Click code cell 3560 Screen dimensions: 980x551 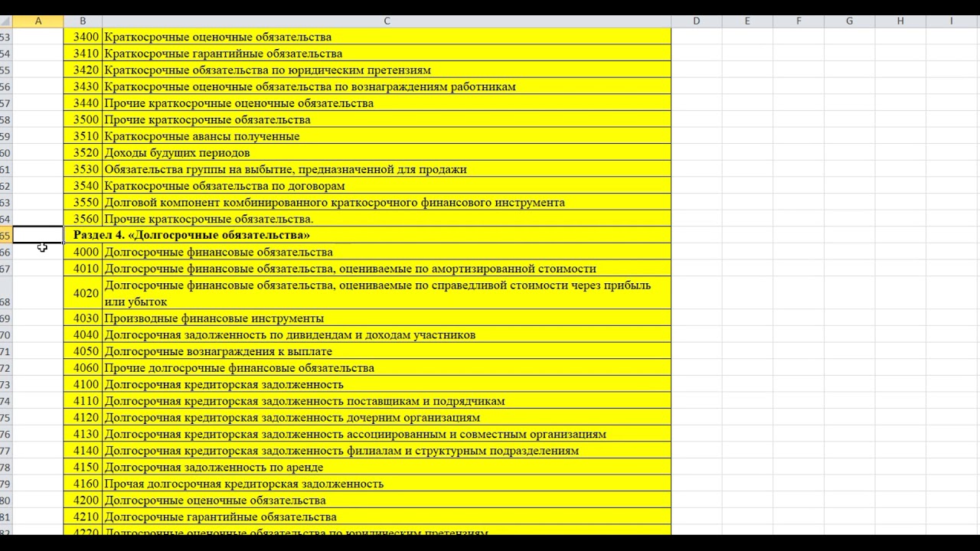pos(83,219)
